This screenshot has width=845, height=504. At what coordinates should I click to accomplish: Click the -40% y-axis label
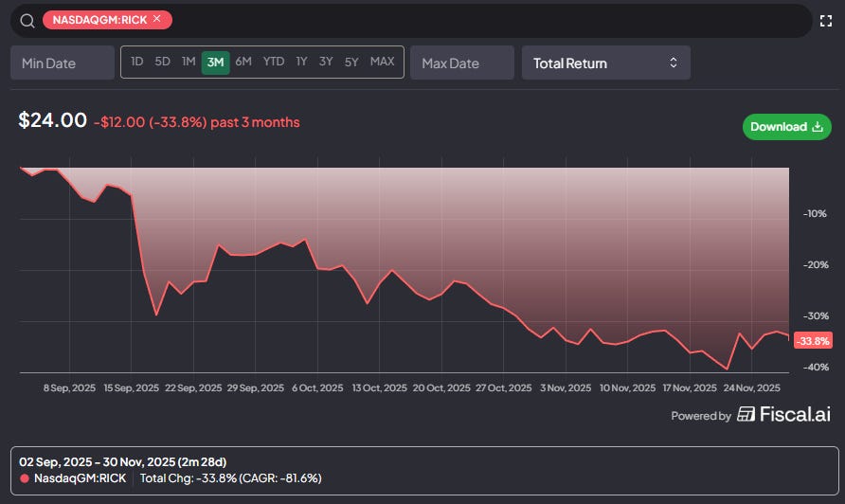(816, 367)
